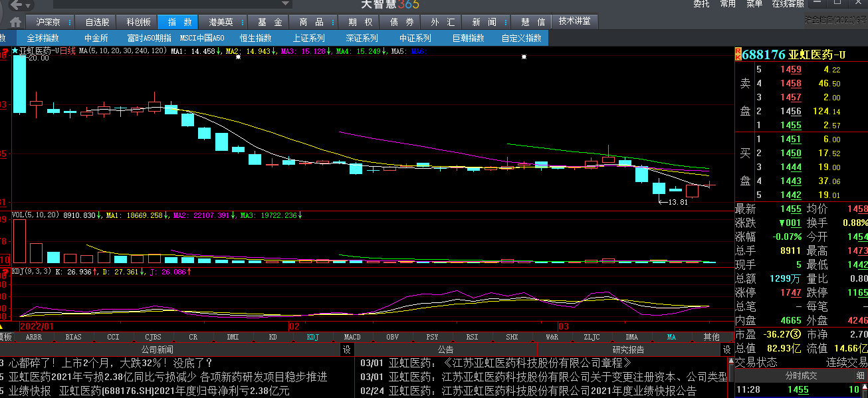Screen dimensions: 868x398
Task: Switch indicator to CJBS
Action: 153,337
